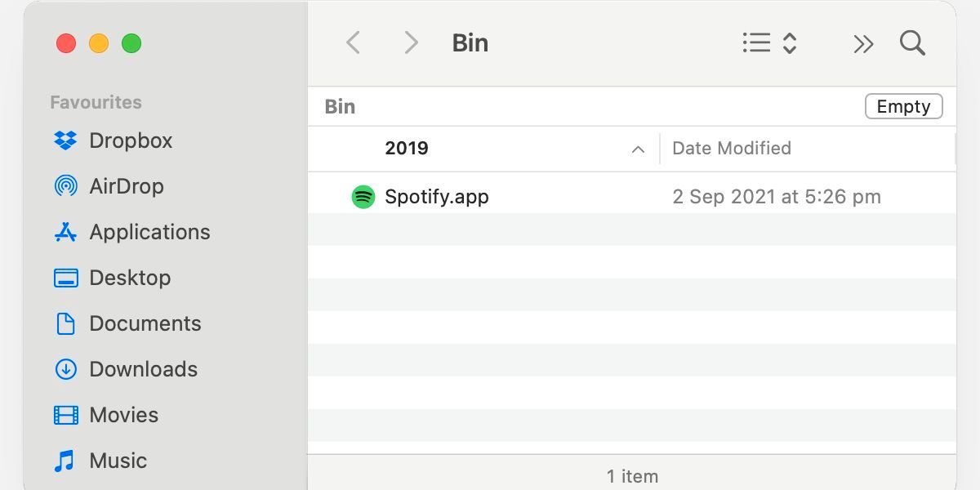Click the Dropbox icon in sidebar
The image size is (980, 490).
65,140
